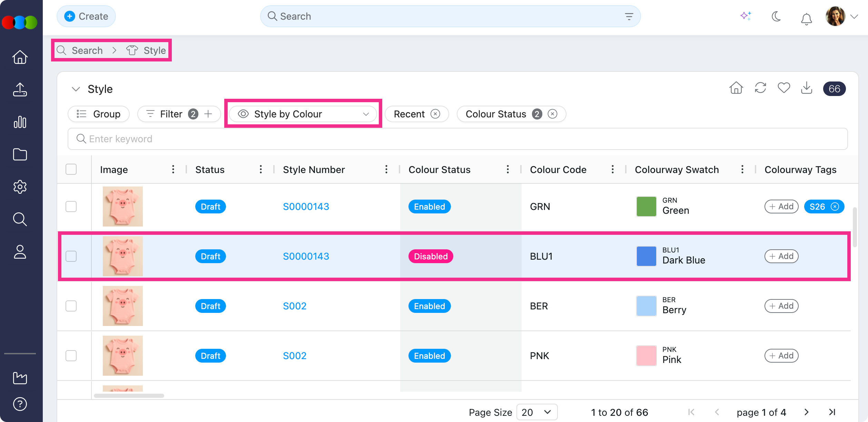Tick the checkbox for the GRN row
This screenshot has height=422, width=868.
(71, 207)
